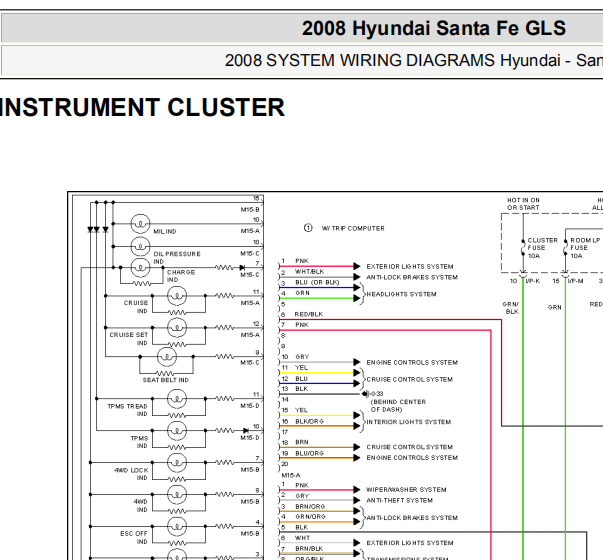The width and height of the screenshot is (603, 560).
Task: Select the 'SEAT BELT IND' label
Action: tap(166, 380)
